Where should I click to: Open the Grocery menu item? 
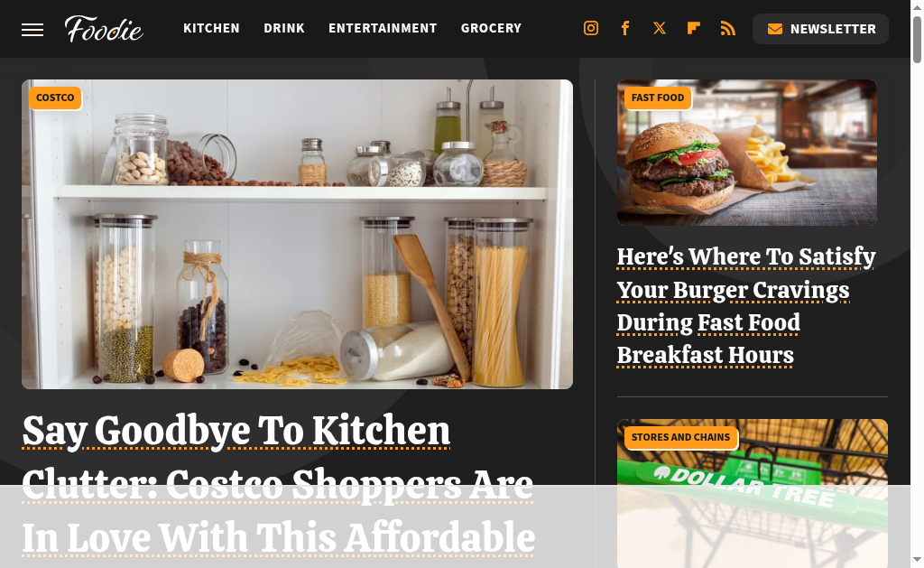[x=492, y=28]
